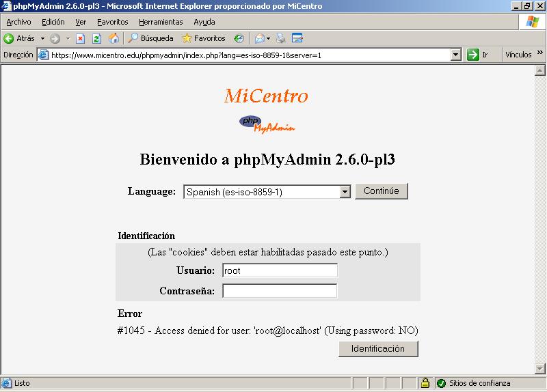Click the 'Bienvenido a phpMyAdmin 2.6.0-pl3' heading

[x=267, y=160]
